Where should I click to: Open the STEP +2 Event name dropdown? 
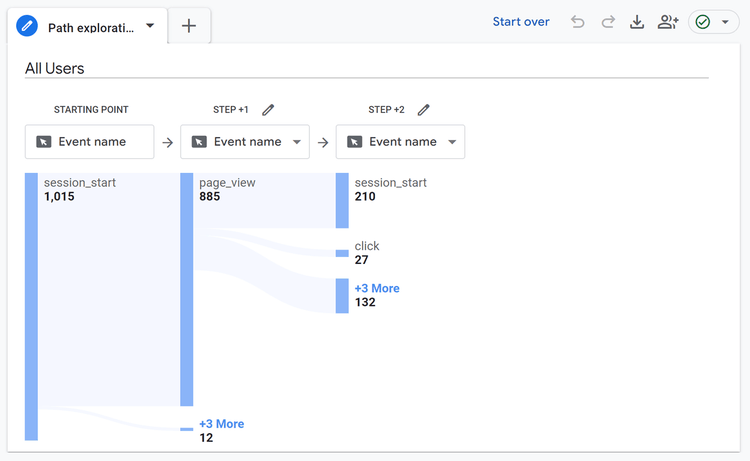click(x=400, y=142)
